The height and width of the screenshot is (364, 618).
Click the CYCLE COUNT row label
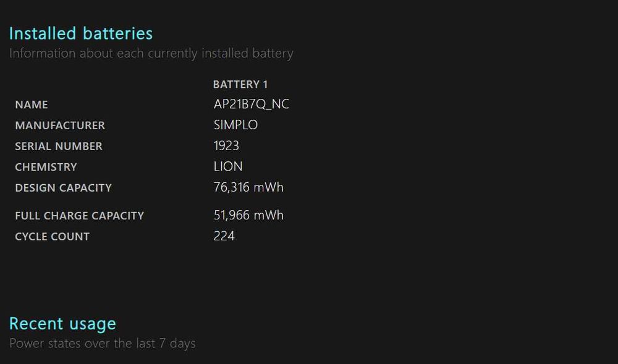pos(53,237)
